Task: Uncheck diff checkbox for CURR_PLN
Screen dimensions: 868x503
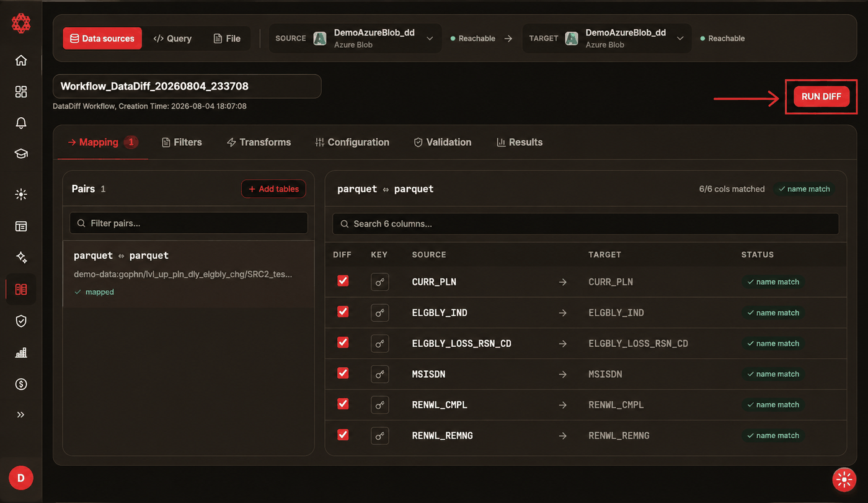Action: click(343, 281)
